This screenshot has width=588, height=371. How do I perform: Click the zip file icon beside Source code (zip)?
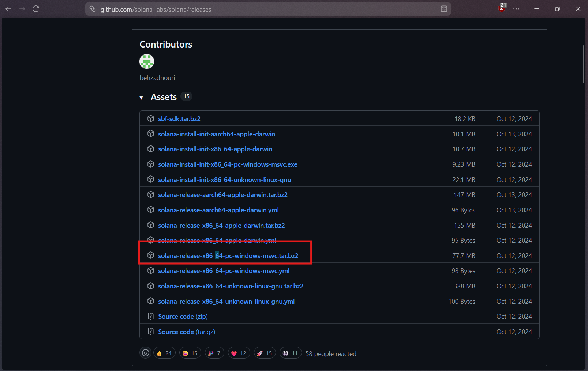151,316
